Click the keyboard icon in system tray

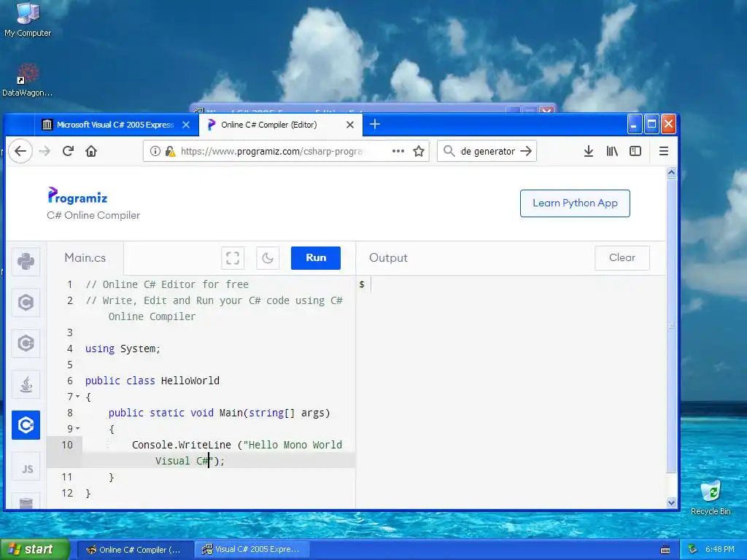(x=665, y=550)
